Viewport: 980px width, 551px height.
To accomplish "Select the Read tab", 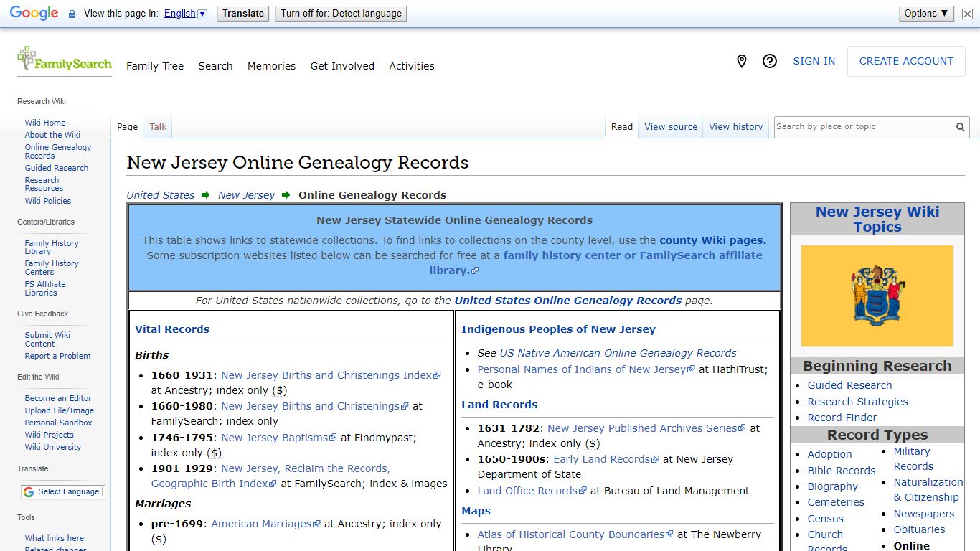I will tap(622, 127).
